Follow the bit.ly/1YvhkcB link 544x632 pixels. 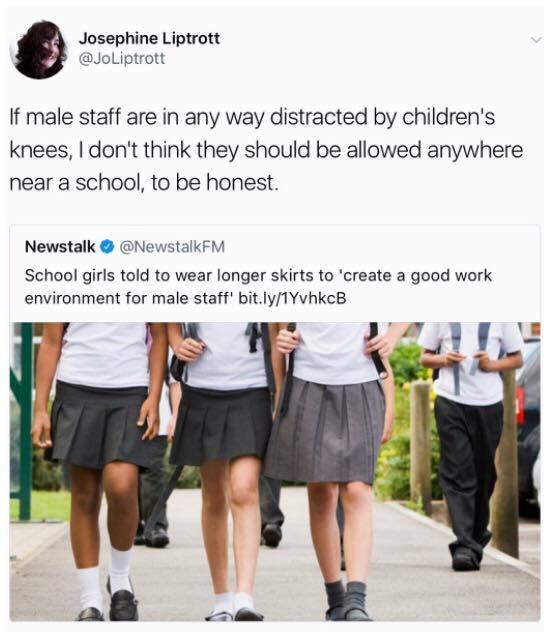[x=293, y=298]
